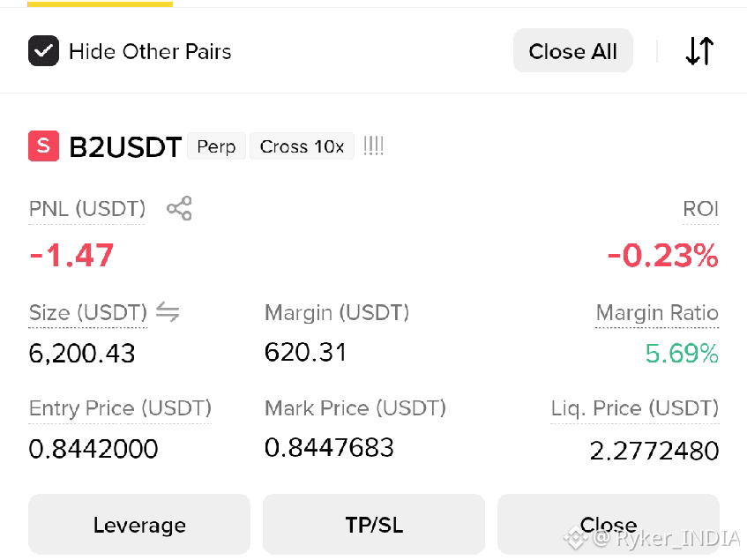747x560 pixels.
Task: Click the Entry Price (USDT) label
Action: tap(120, 408)
